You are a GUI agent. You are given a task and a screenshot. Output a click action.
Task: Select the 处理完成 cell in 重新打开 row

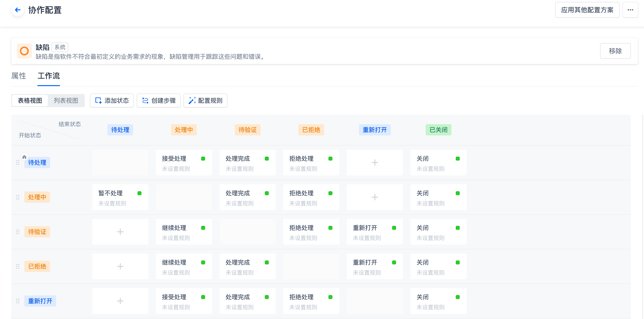point(247,301)
